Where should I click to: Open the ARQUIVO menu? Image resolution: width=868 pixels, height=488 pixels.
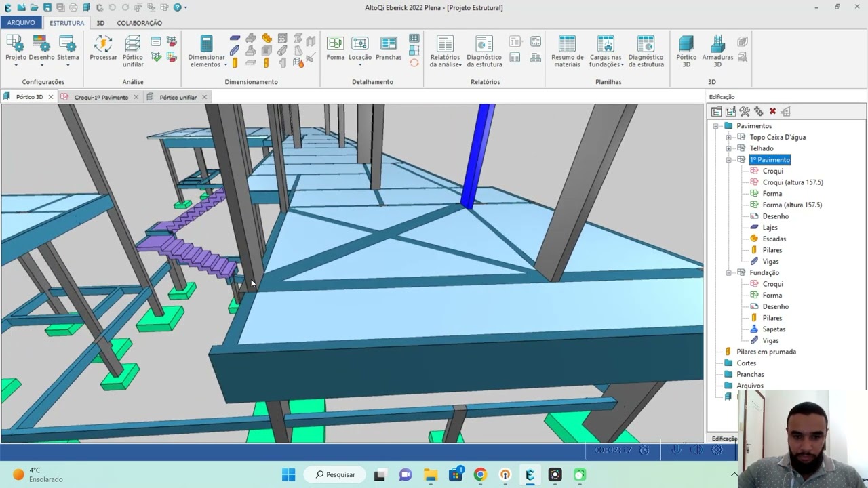(x=21, y=22)
